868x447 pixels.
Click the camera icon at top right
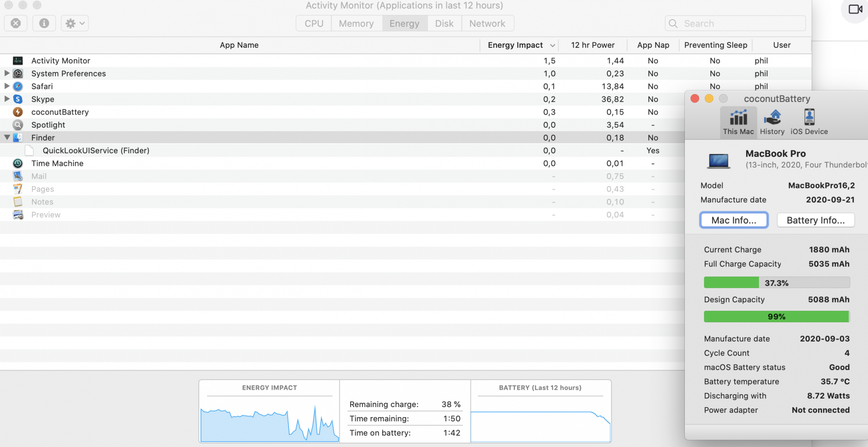855,9
